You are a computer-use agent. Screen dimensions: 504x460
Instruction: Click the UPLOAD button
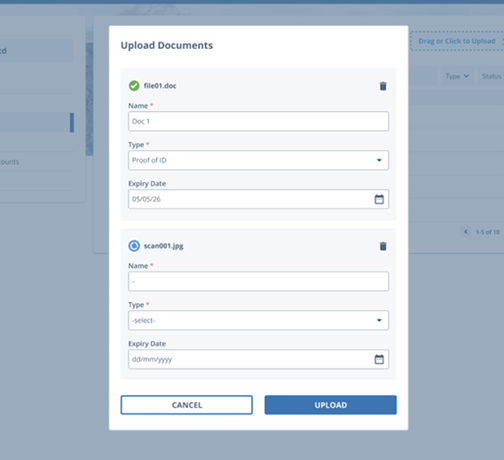pos(331,405)
